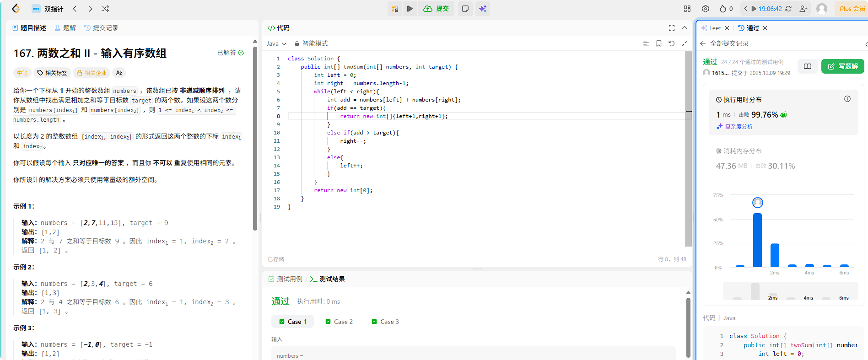The height and width of the screenshot is (360, 868).
Task: Go back to 全部提交记录
Action: click(725, 43)
